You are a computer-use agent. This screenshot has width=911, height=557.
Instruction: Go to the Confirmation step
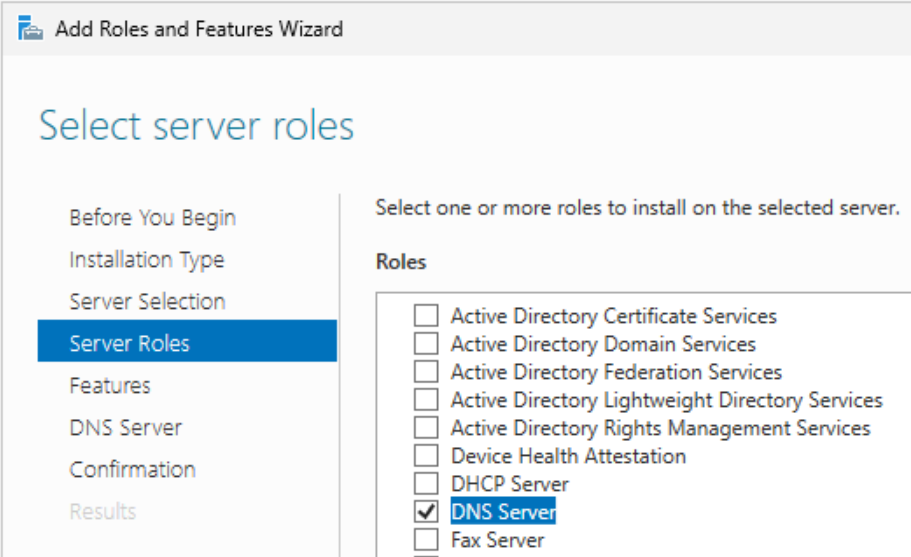[x=132, y=470]
